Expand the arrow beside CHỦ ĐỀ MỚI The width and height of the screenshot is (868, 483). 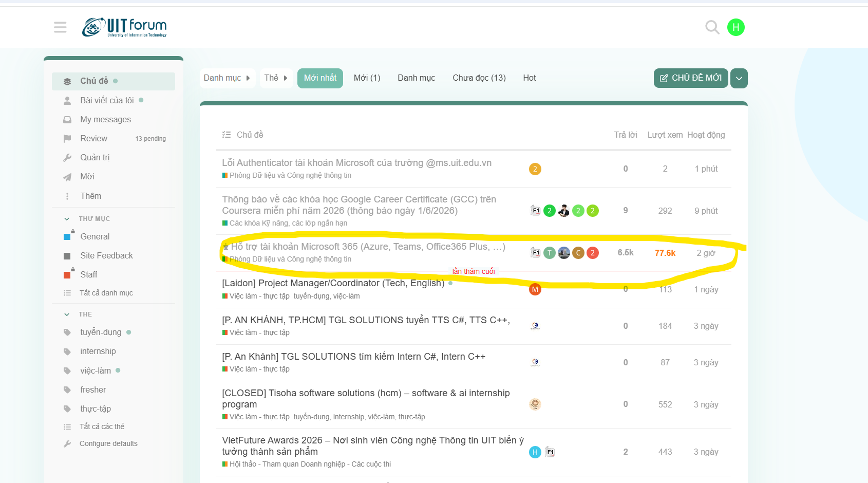pos(739,78)
